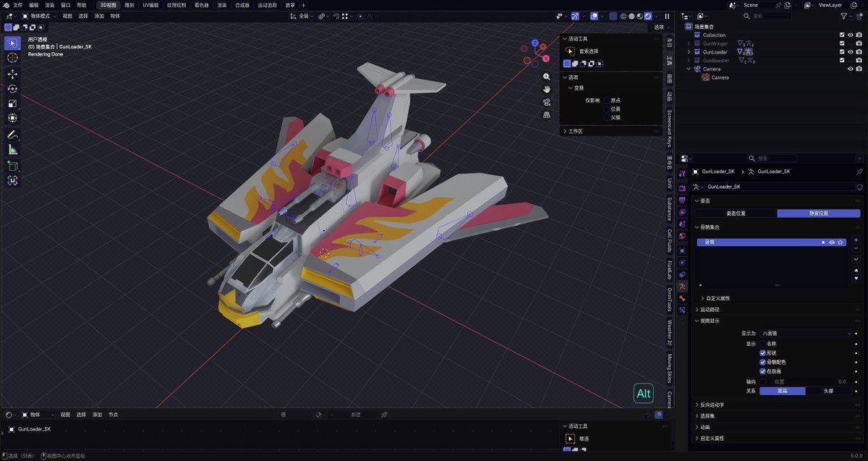The width and height of the screenshot is (868, 461).
Task: Enable 位置 affect-only checkbox in options panel
Action: click(x=606, y=109)
